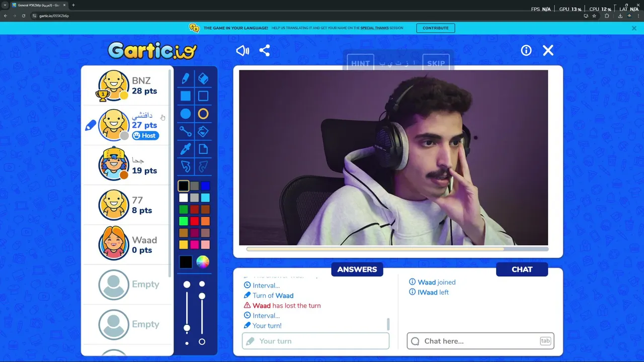Click the undo arrow tool

coord(186,166)
